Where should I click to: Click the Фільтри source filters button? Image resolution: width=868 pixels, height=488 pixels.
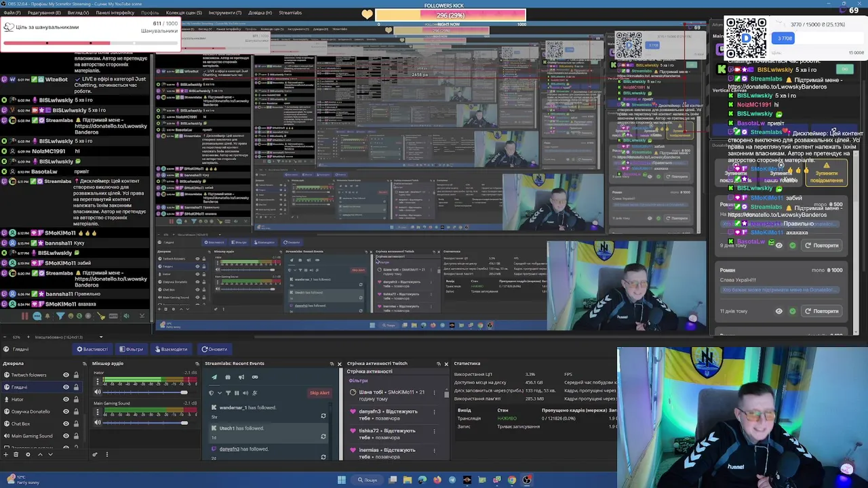132,349
